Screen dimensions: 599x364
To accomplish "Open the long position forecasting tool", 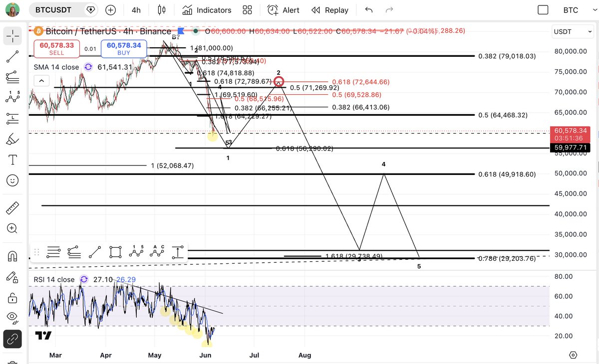I will click(x=12, y=119).
